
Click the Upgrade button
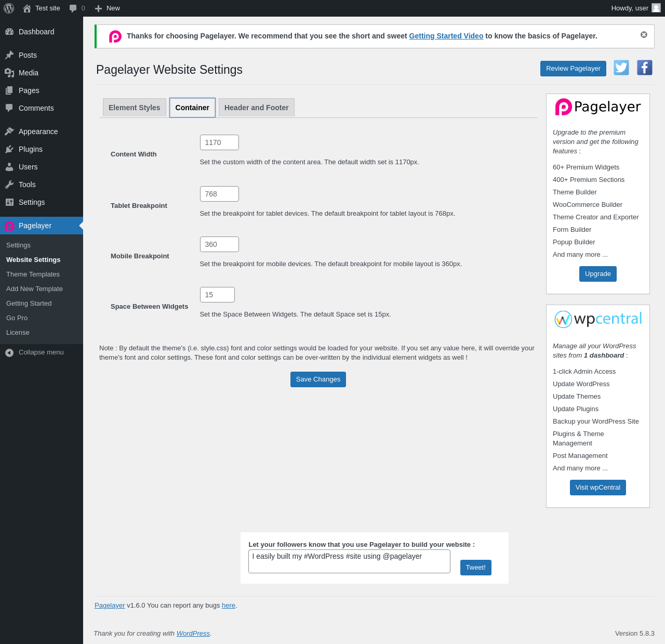point(598,274)
